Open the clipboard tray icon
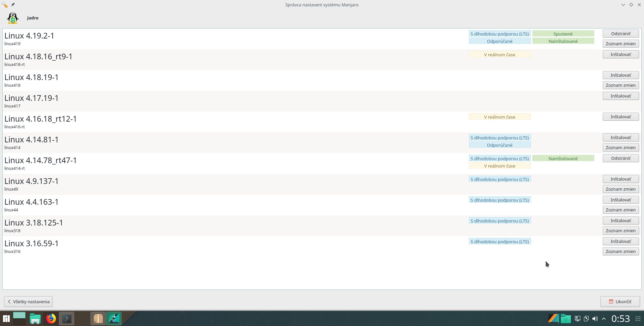The width and height of the screenshot is (644, 326). 586,319
